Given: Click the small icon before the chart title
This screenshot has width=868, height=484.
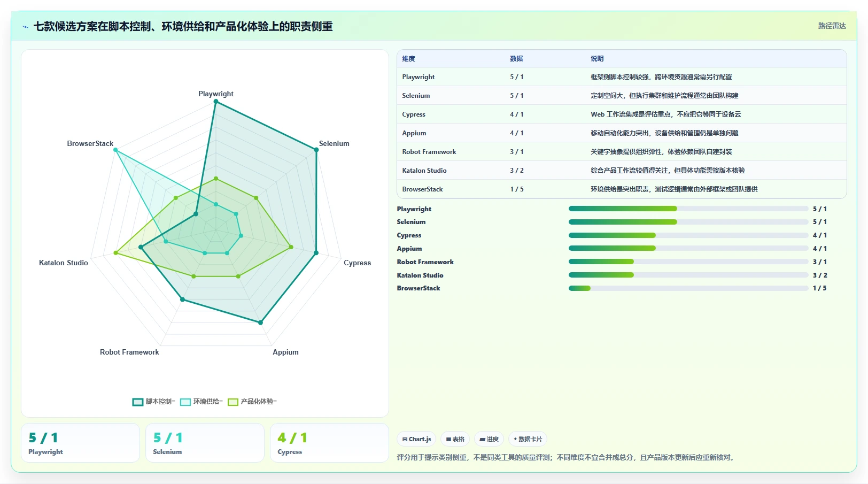Looking at the screenshot, I should point(25,27).
